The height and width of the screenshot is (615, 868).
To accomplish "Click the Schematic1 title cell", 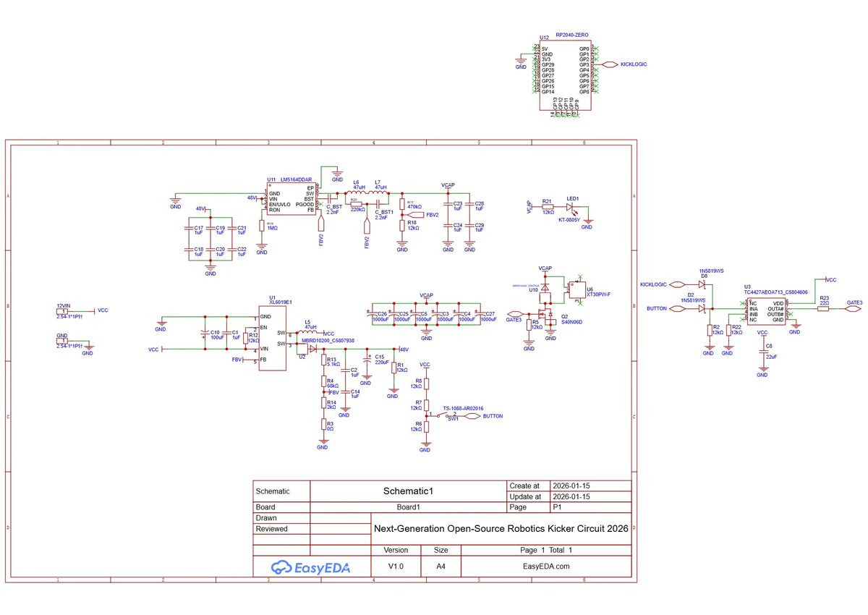I will pos(407,491).
